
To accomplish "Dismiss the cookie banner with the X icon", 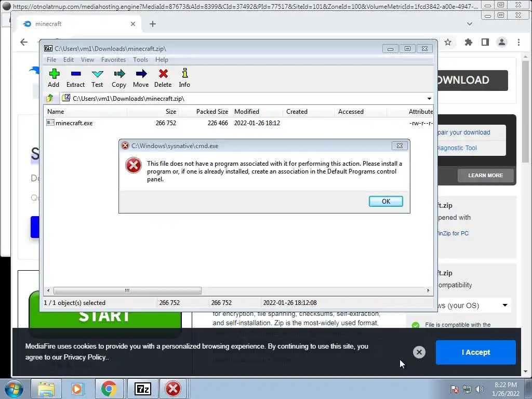I will pos(419,352).
